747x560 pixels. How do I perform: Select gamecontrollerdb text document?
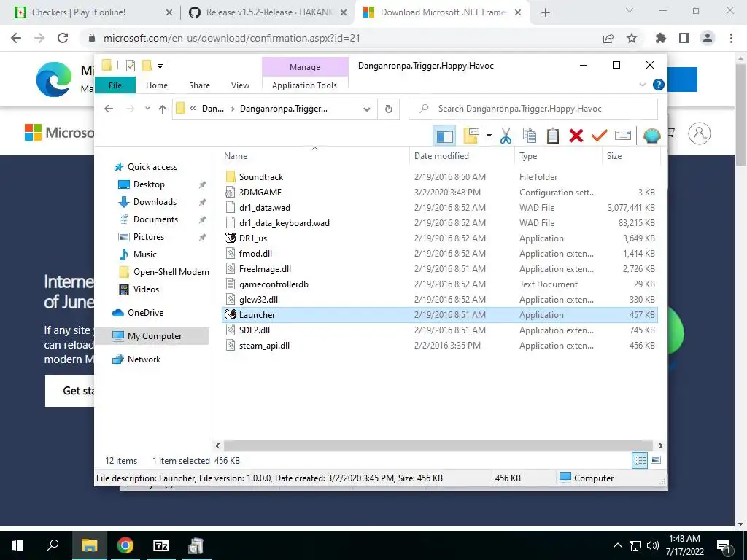tap(274, 284)
